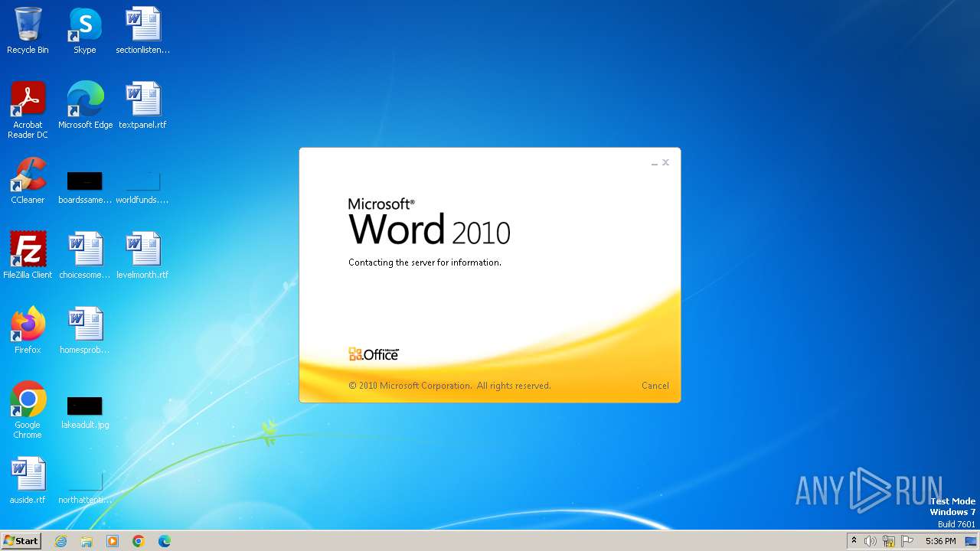The width and height of the screenshot is (980, 551).
Task: Click the 'Contacting the server for information.' text
Action: 425,262
